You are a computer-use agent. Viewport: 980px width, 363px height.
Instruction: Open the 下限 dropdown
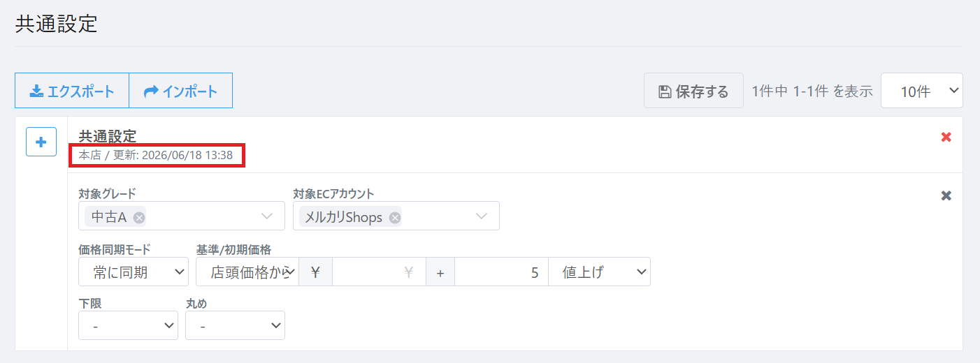128,325
